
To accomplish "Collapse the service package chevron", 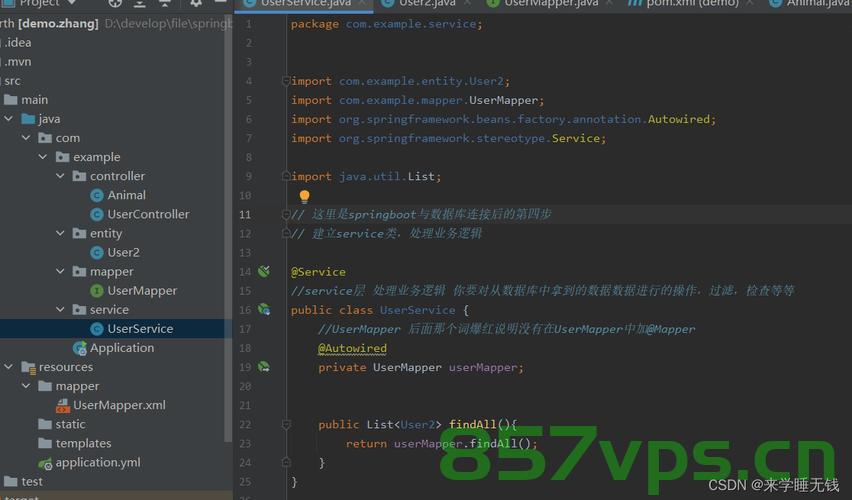I will point(60,309).
